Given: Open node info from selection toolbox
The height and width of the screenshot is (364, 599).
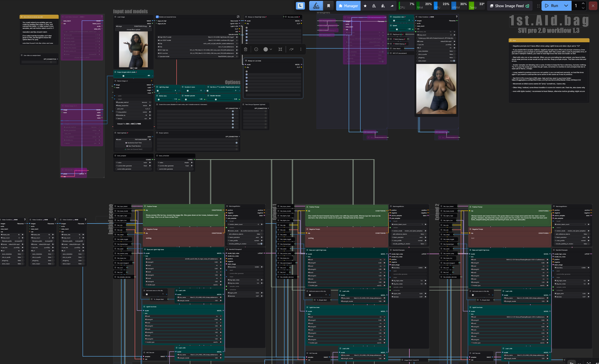Looking at the screenshot, I should click(256, 49).
